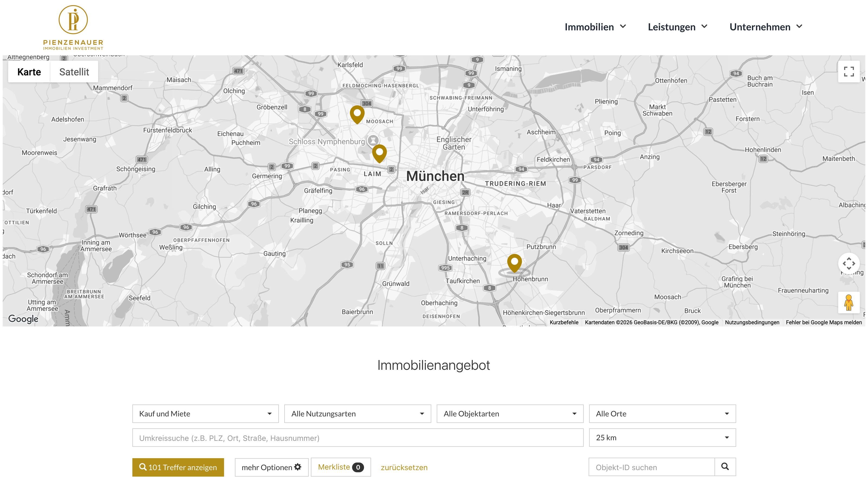Click the Umkreissuche input field

(358, 438)
